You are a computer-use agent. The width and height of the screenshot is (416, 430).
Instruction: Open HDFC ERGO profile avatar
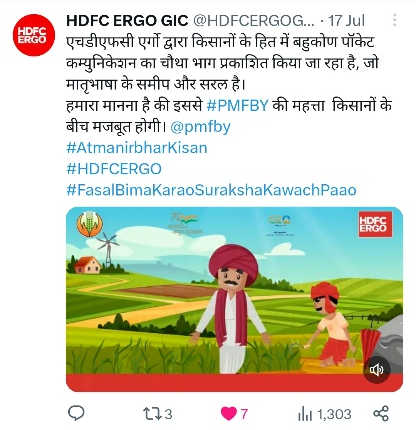34,35
